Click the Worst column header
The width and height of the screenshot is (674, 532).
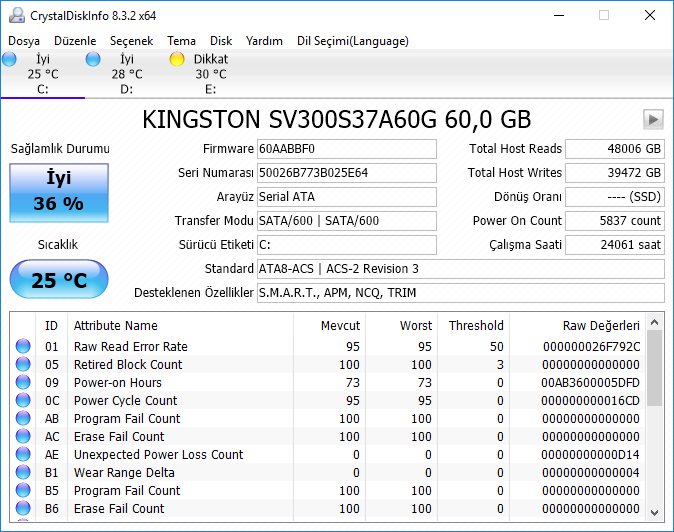coord(401,326)
